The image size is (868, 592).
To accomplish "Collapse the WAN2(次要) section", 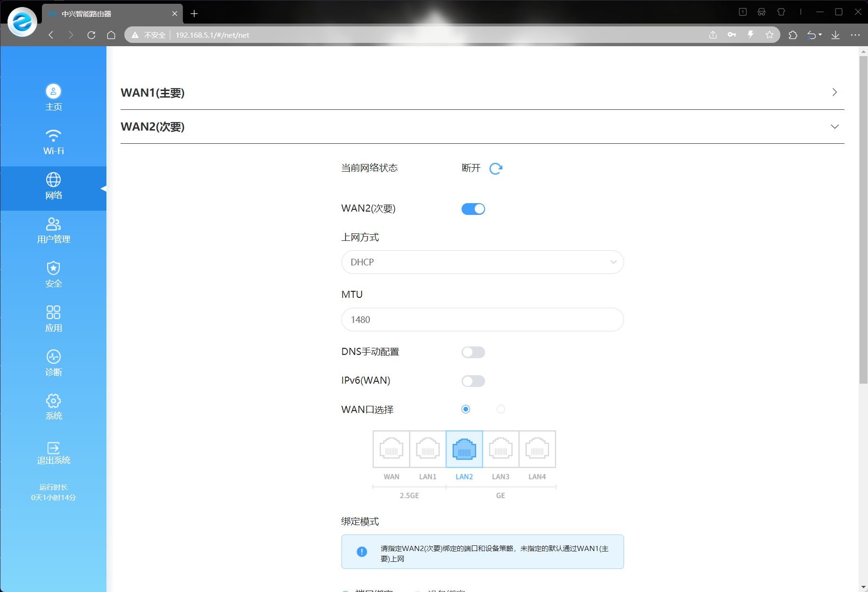I will 835,126.
